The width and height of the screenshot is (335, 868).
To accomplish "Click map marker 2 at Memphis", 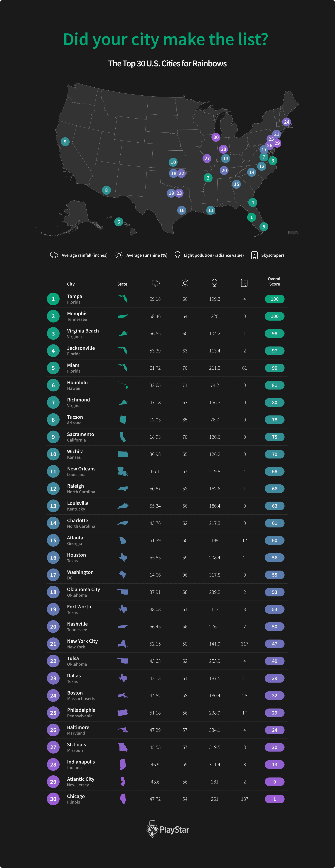I will (x=208, y=178).
